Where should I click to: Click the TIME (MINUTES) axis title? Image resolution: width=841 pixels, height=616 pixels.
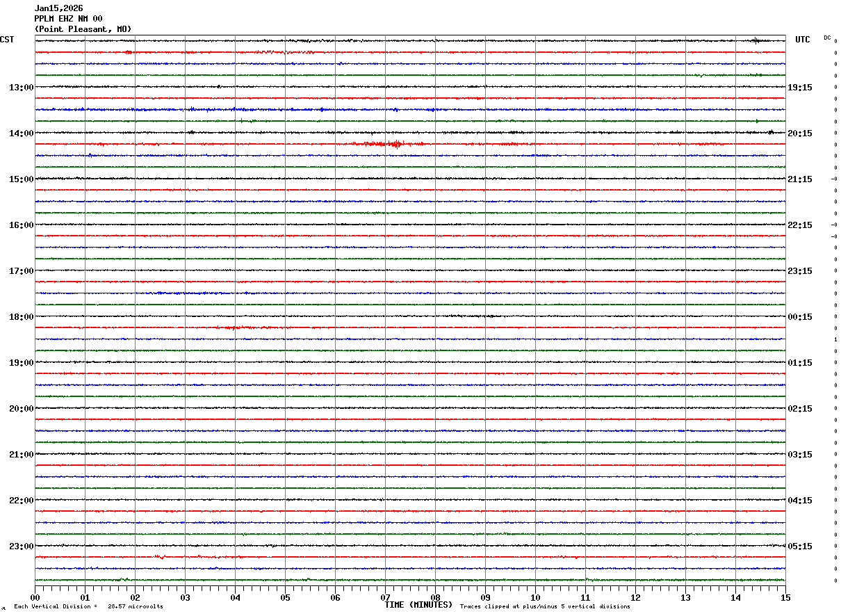tap(418, 605)
